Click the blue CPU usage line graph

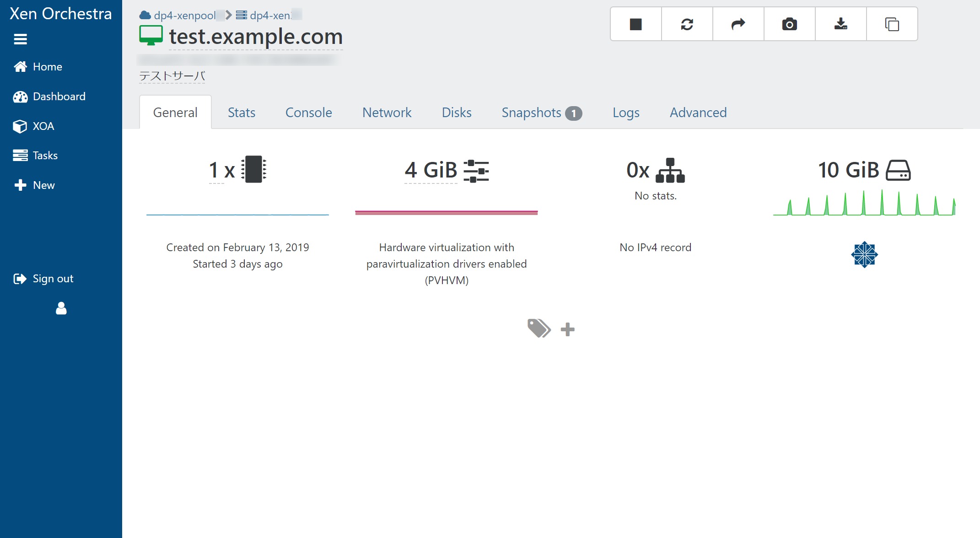click(x=237, y=214)
